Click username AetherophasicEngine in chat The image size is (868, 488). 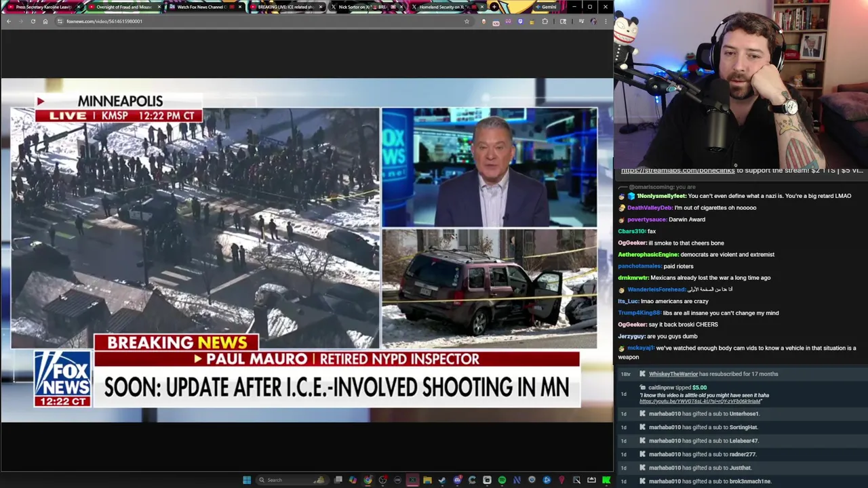coord(648,254)
